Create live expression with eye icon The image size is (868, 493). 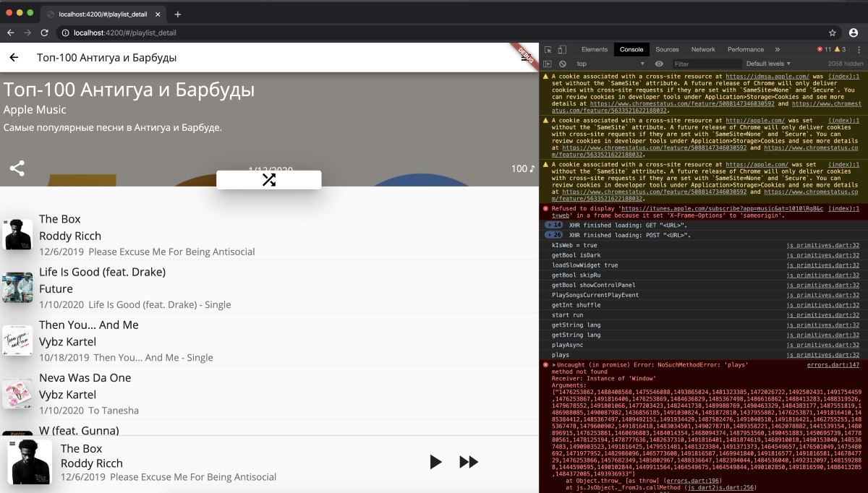pyautogui.click(x=659, y=64)
